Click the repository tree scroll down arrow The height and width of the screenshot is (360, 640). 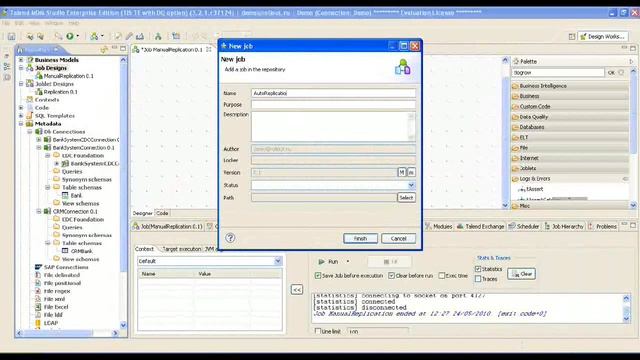click(x=123, y=325)
